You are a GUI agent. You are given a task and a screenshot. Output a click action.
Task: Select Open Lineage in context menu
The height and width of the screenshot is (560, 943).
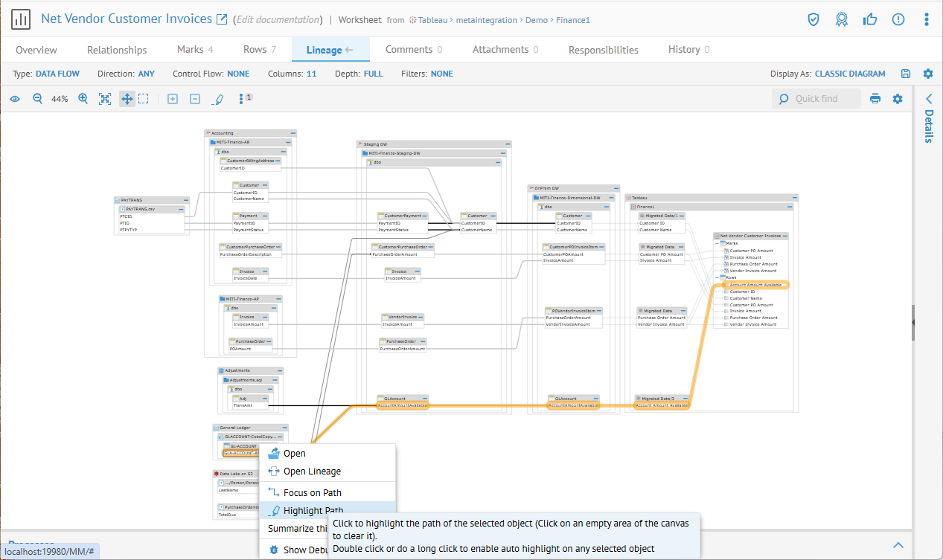pyautogui.click(x=312, y=471)
